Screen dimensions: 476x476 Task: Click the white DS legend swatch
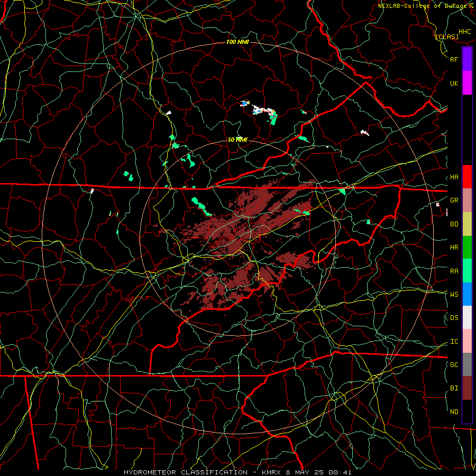click(467, 317)
